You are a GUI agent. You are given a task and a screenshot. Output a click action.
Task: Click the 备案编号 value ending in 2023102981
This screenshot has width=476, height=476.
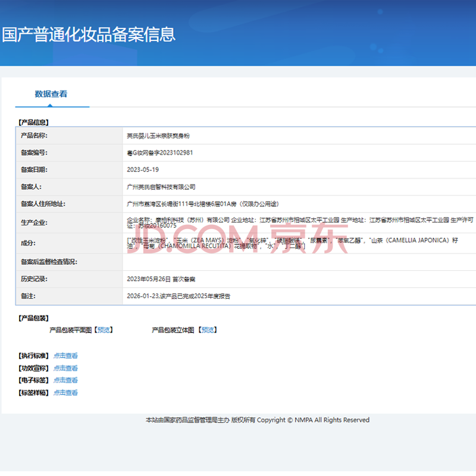[159, 153]
